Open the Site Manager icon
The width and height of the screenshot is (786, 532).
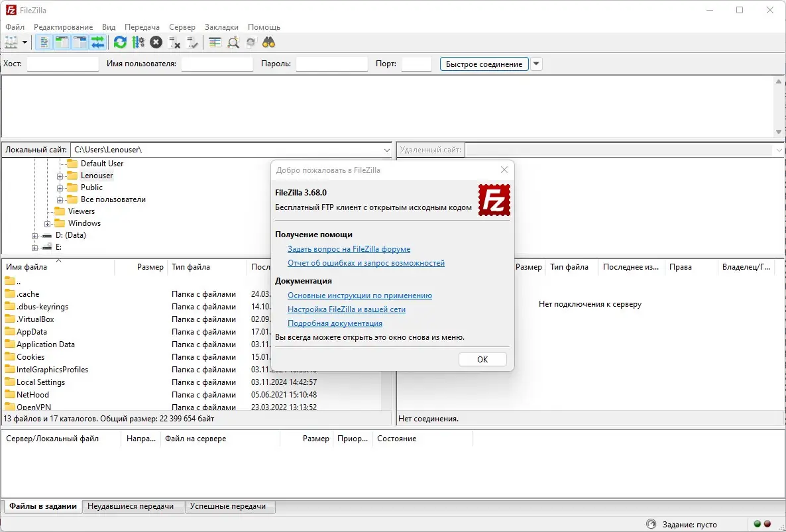tap(11, 42)
